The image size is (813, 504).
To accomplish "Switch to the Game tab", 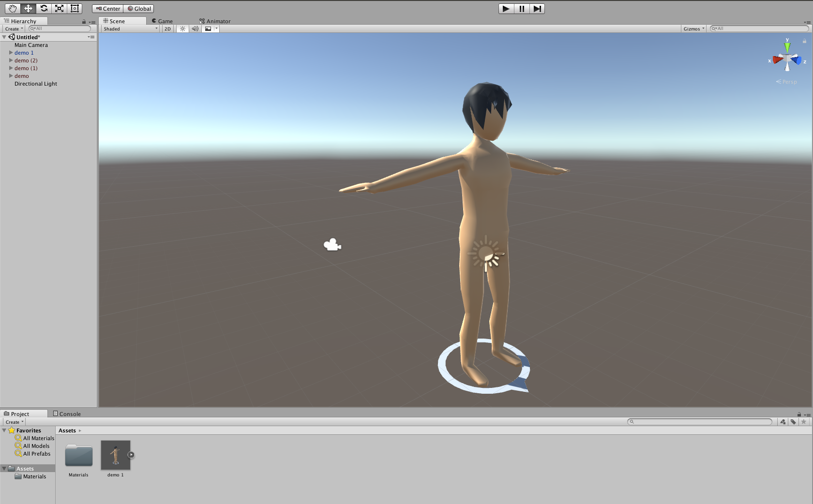I will click(x=163, y=21).
